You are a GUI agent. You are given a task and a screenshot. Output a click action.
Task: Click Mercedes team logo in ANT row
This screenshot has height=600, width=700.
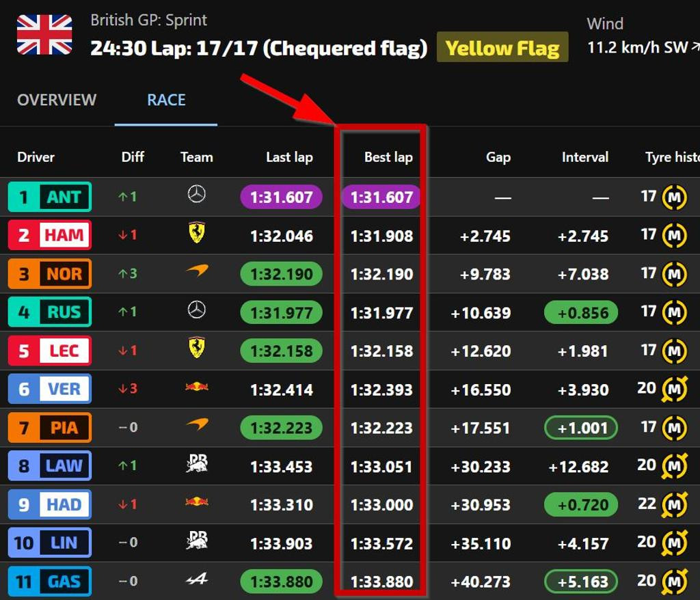tap(196, 194)
